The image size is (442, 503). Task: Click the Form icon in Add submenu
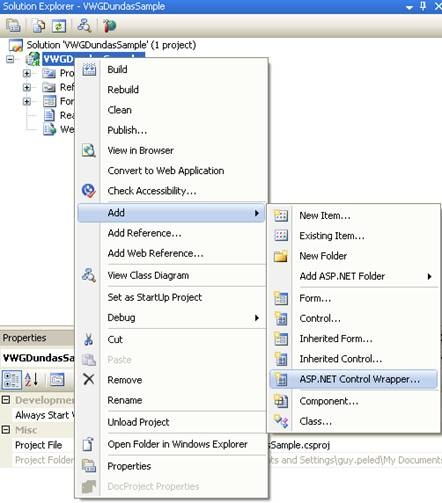point(281,298)
